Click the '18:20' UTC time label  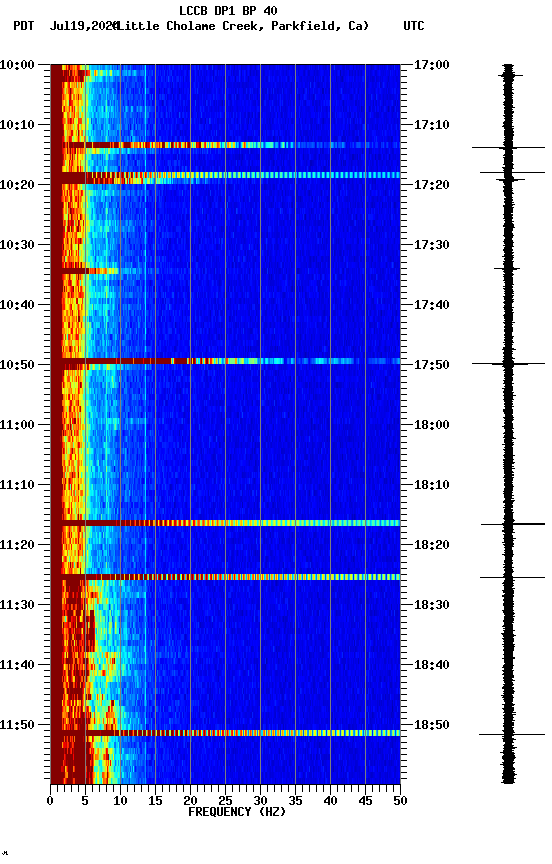pyautogui.click(x=431, y=546)
